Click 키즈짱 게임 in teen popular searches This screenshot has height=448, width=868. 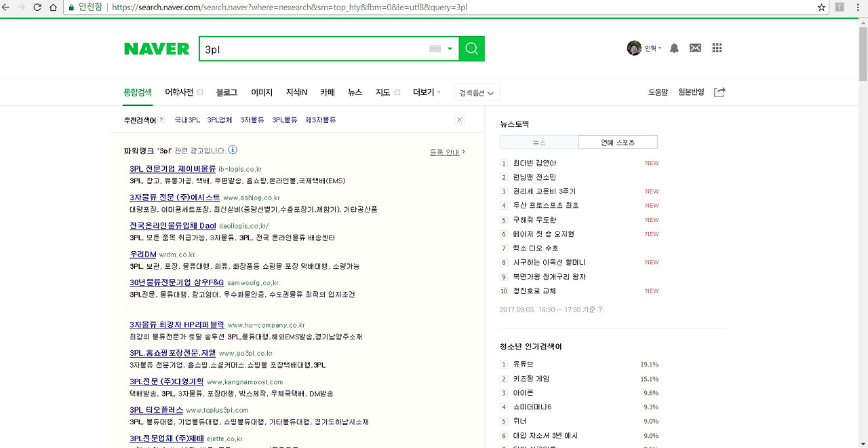pos(531,379)
